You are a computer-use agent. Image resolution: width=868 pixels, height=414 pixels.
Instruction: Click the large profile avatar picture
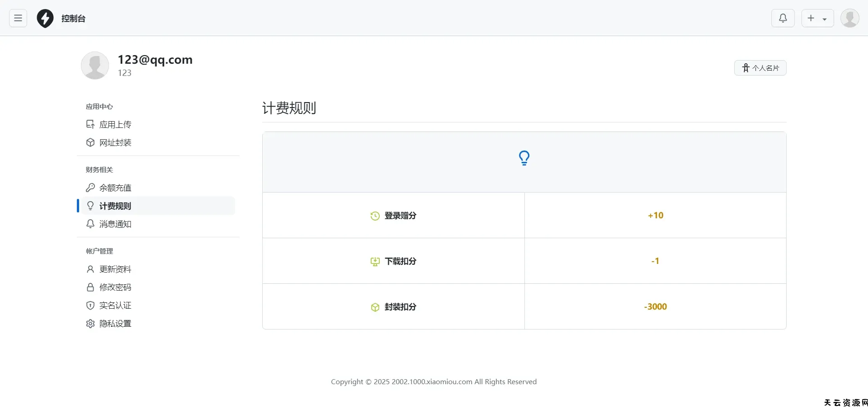[x=95, y=65]
